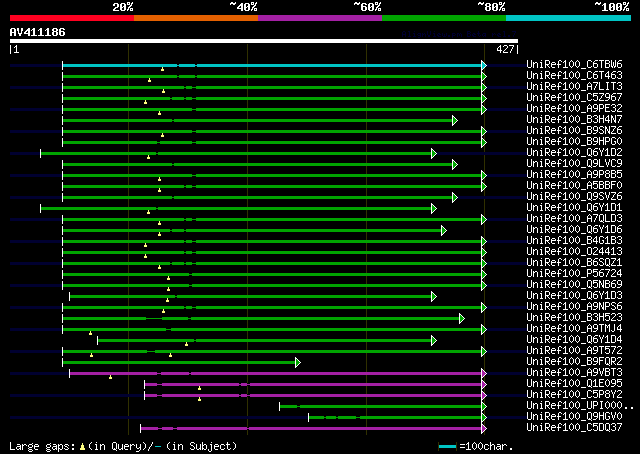Select hit name UniRef100_Q1E095
640x454 pixels.
click(574, 384)
